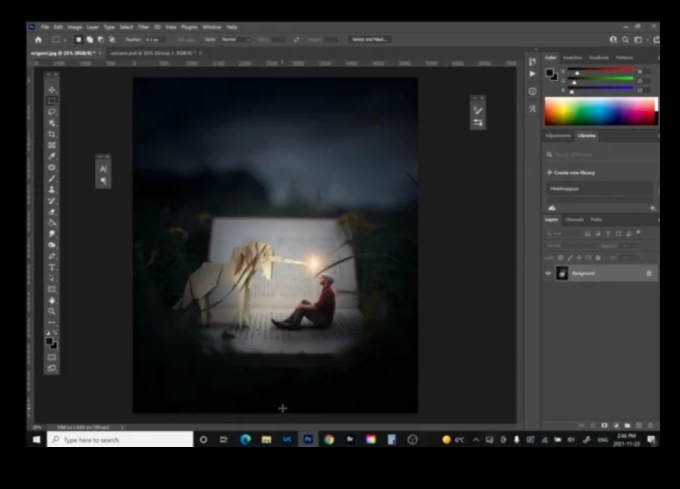Select the Hand tool

[52, 300]
